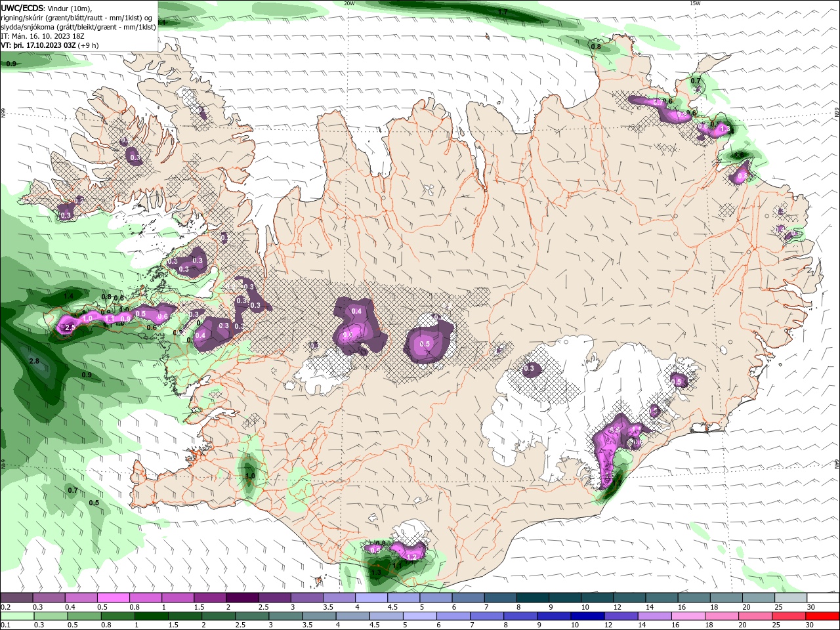840x630 pixels.
Task: Click the darkest purple swatch labelled 2 in the snow scale
Action: pos(242,598)
